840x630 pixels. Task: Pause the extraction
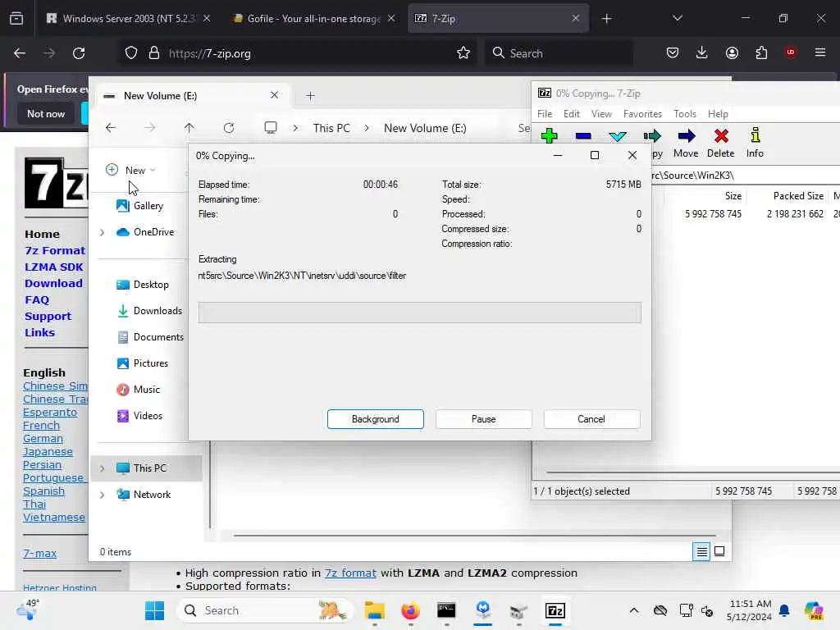pos(484,419)
